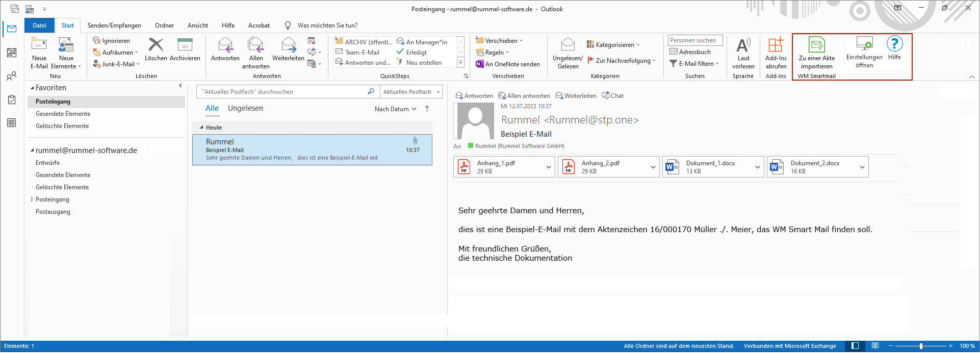980x353 pixels.
Task: Select the ARCHIV quick step
Action: click(x=364, y=42)
